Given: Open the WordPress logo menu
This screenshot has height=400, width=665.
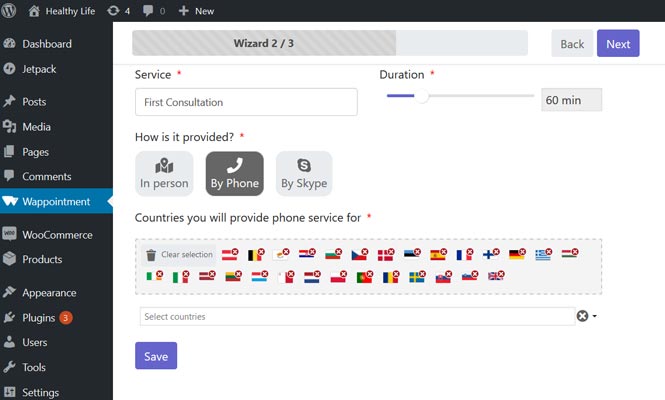Looking at the screenshot, I should point(8,10).
